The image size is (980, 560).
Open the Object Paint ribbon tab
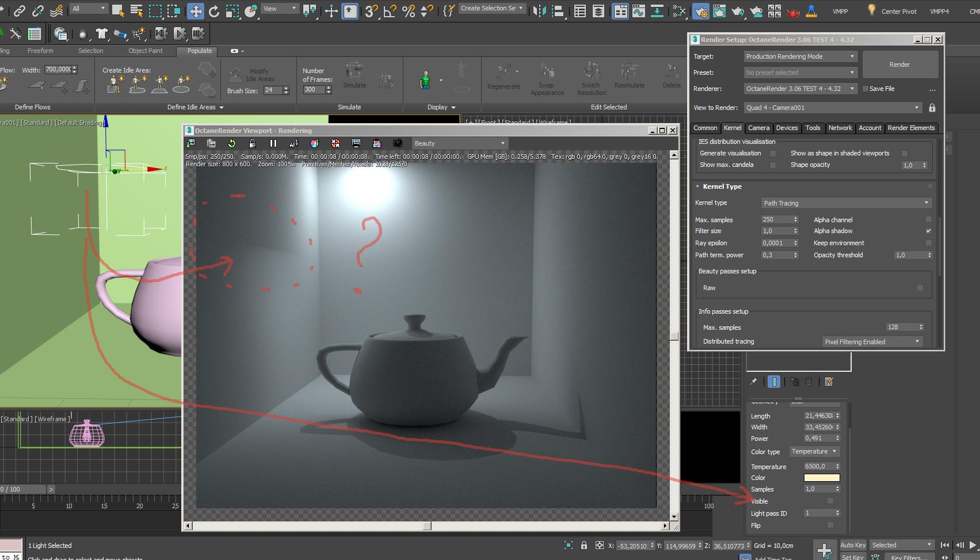tap(146, 51)
